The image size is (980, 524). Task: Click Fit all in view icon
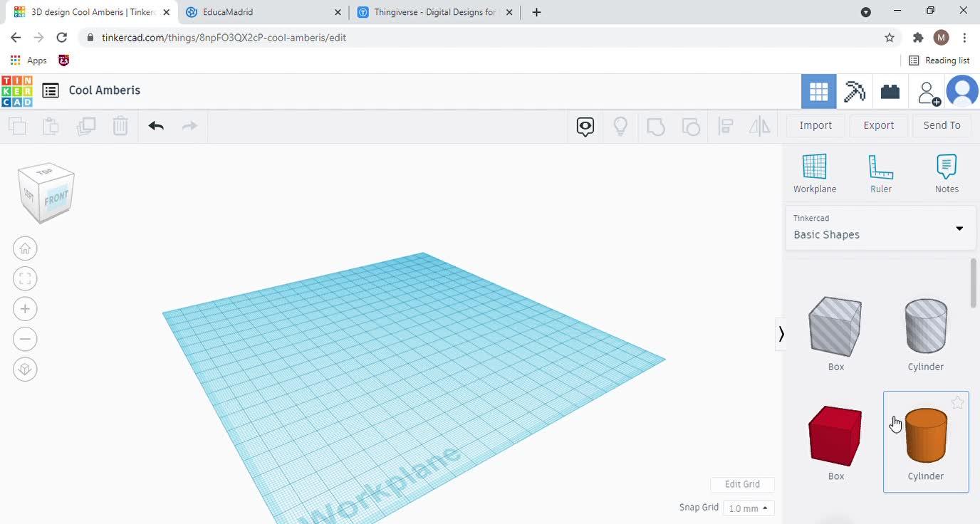[x=25, y=278]
